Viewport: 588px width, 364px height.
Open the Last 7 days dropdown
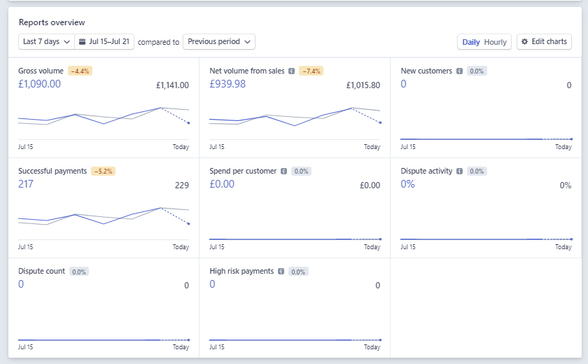pos(46,42)
